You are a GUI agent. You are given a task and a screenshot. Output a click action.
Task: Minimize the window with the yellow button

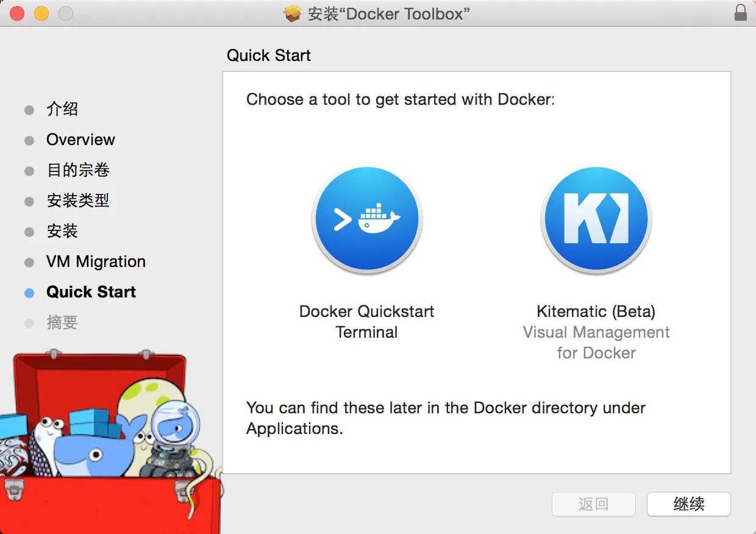click(41, 13)
